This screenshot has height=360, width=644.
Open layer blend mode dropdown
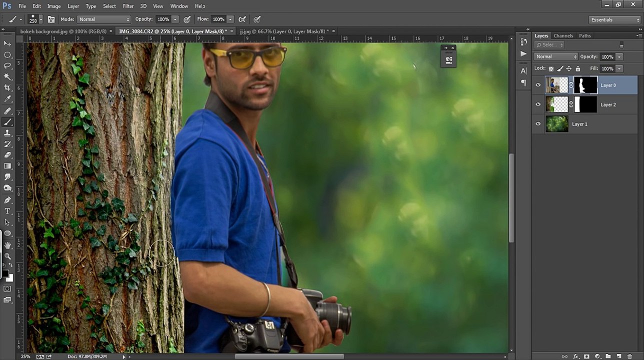[556, 57]
